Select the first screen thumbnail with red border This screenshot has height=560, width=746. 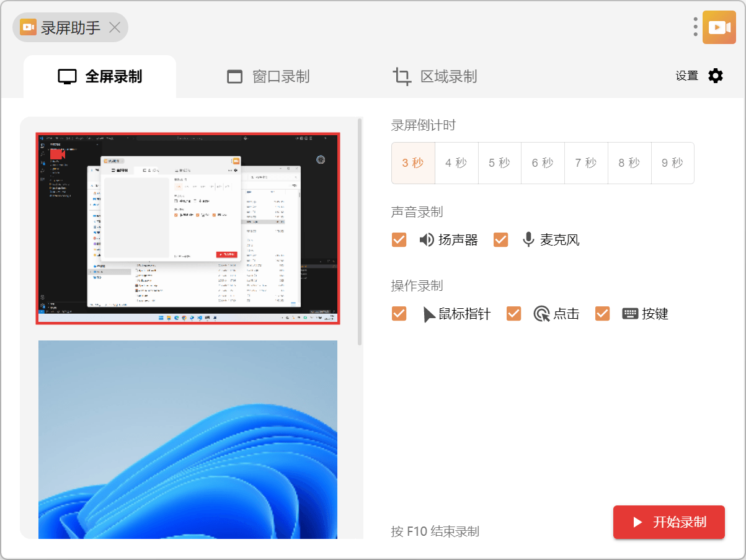coord(188,228)
